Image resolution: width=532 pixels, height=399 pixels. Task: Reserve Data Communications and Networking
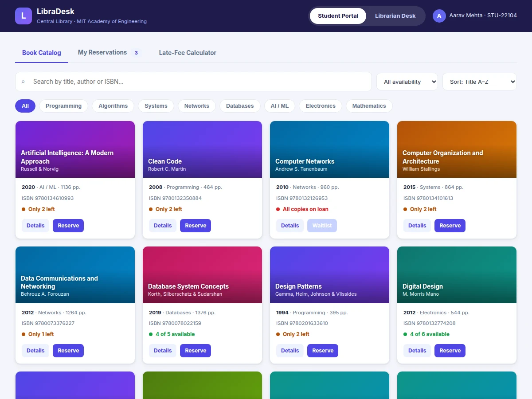(x=68, y=351)
